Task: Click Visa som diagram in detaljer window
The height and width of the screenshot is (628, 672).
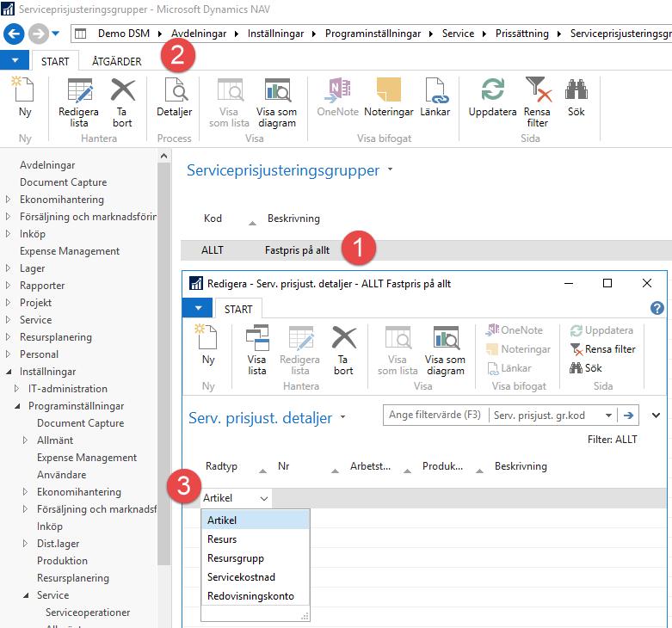Action: click(445, 350)
